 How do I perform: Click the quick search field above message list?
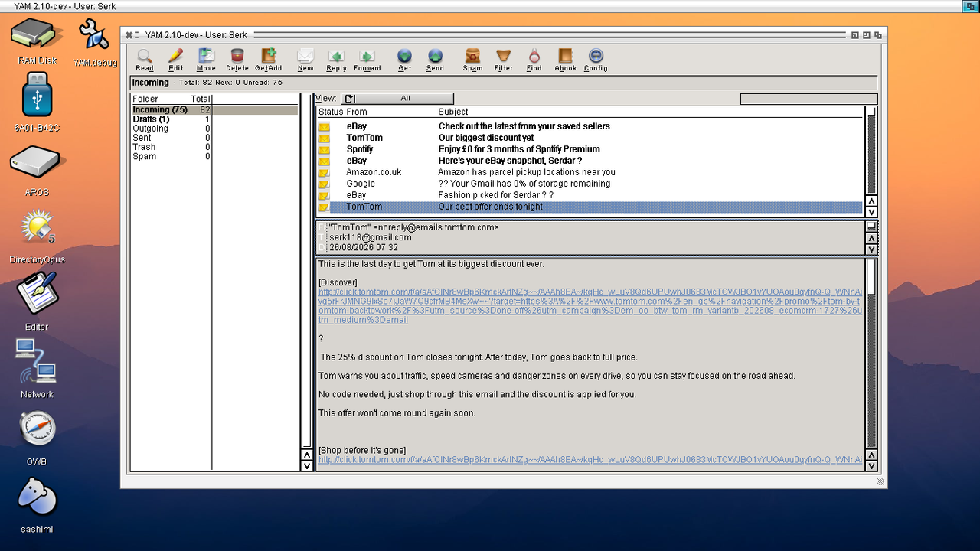tap(808, 99)
